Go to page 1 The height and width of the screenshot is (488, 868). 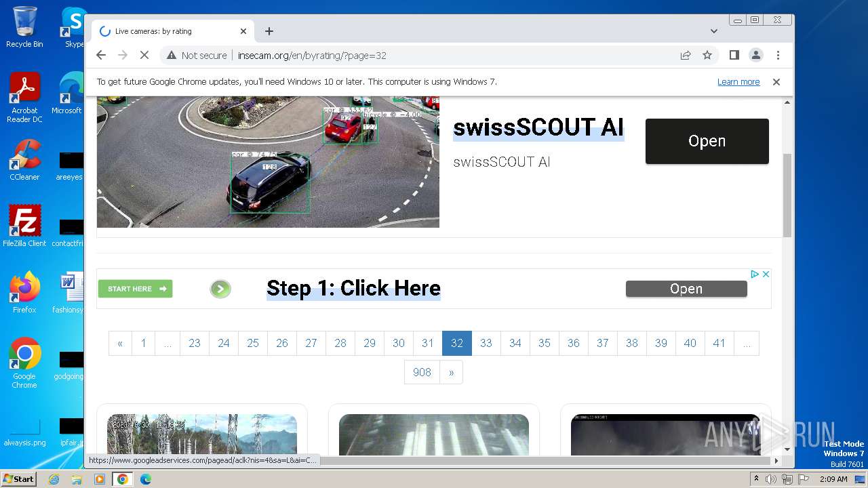143,343
